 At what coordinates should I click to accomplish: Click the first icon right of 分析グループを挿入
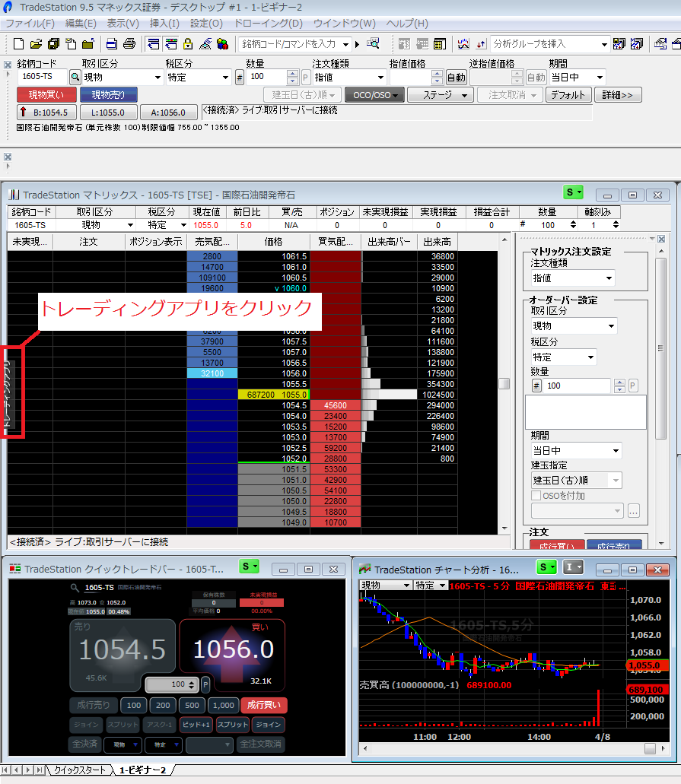619,44
